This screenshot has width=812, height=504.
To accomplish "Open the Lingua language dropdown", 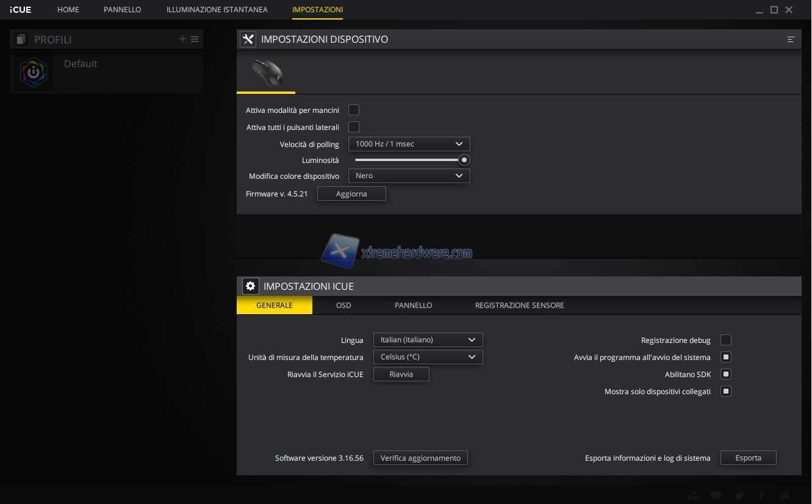I will coord(428,340).
